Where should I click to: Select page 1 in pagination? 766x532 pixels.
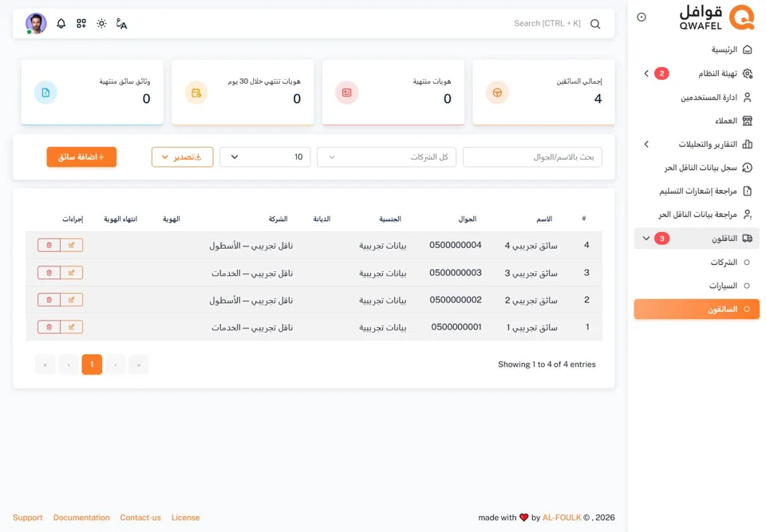click(x=92, y=365)
